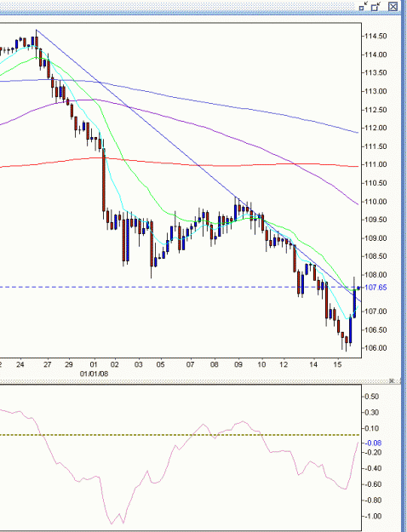
Task: Click the date axis label 27
Action: tap(47, 365)
